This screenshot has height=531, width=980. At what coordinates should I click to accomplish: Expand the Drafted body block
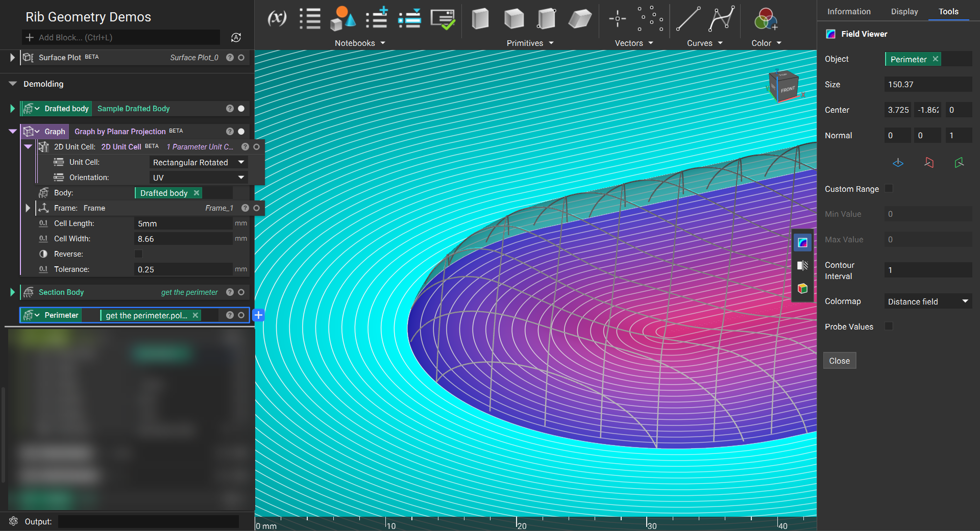pyautogui.click(x=12, y=109)
